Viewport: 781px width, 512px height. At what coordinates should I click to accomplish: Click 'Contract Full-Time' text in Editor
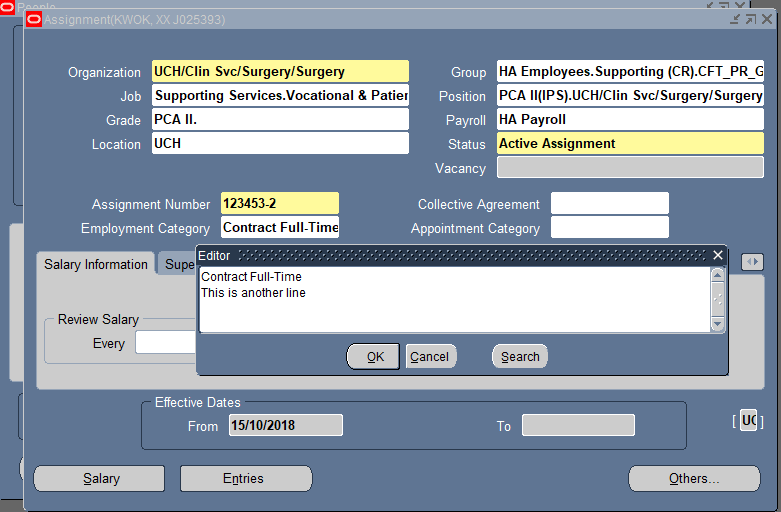click(251, 276)
